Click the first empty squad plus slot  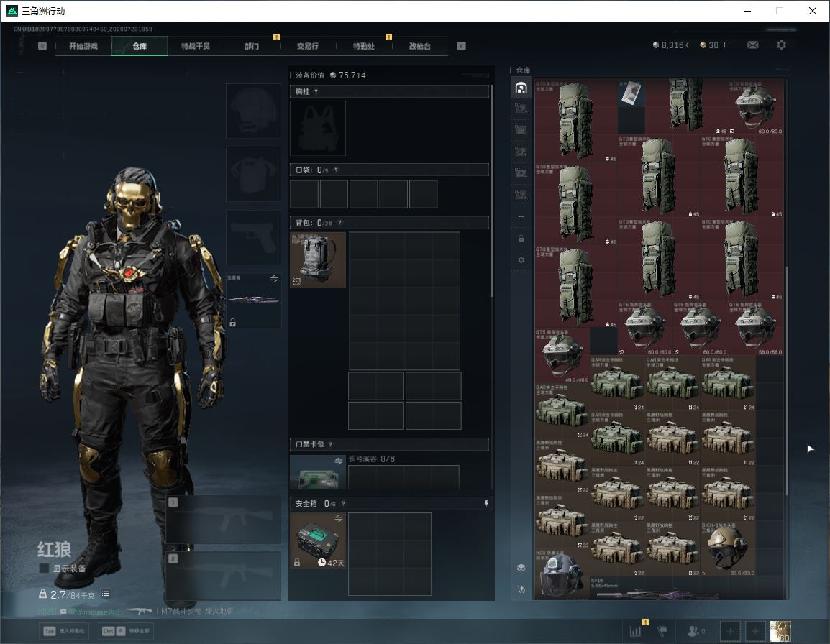(731, 631)
